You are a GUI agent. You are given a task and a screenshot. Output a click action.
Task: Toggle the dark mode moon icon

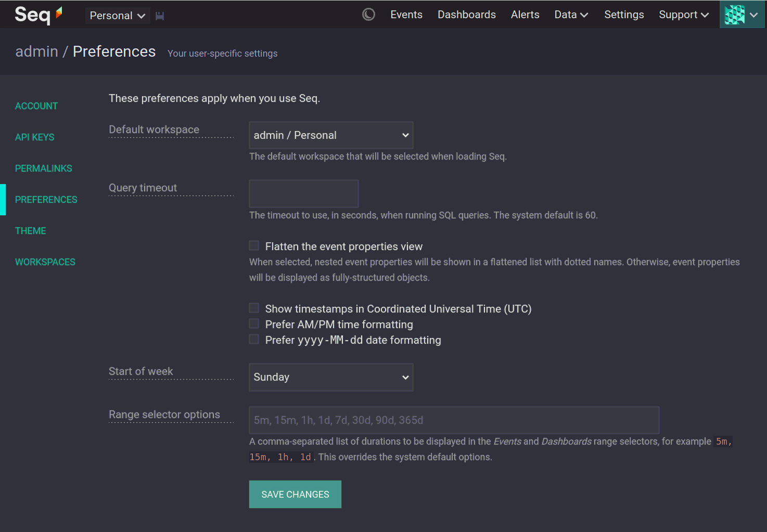point(368,15)
